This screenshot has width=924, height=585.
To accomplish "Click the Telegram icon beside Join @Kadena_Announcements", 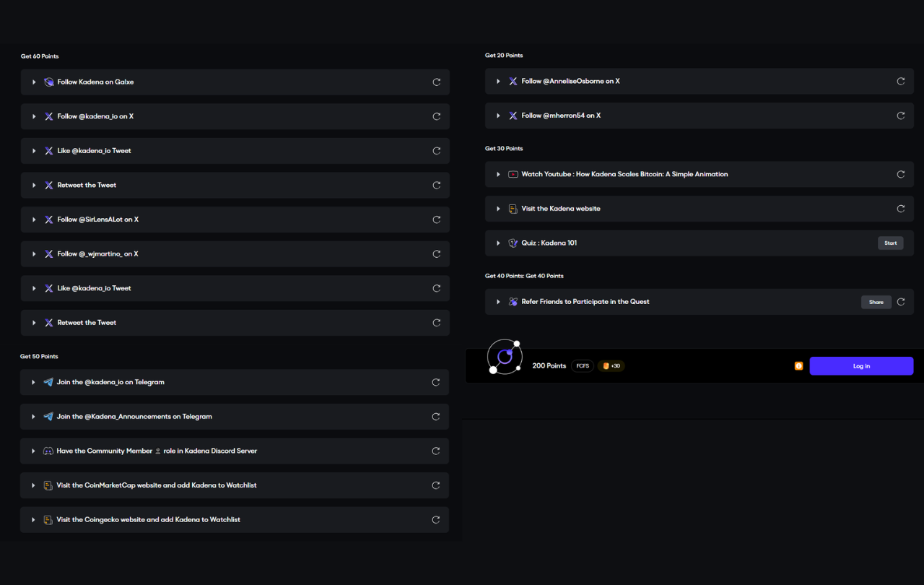I will pos(48,417).
